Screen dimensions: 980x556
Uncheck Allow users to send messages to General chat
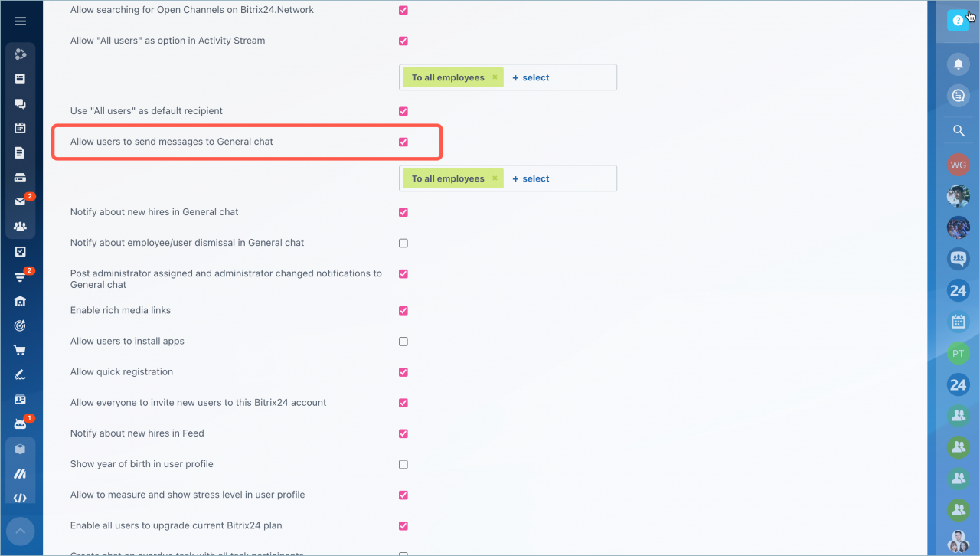coord(403,142)
